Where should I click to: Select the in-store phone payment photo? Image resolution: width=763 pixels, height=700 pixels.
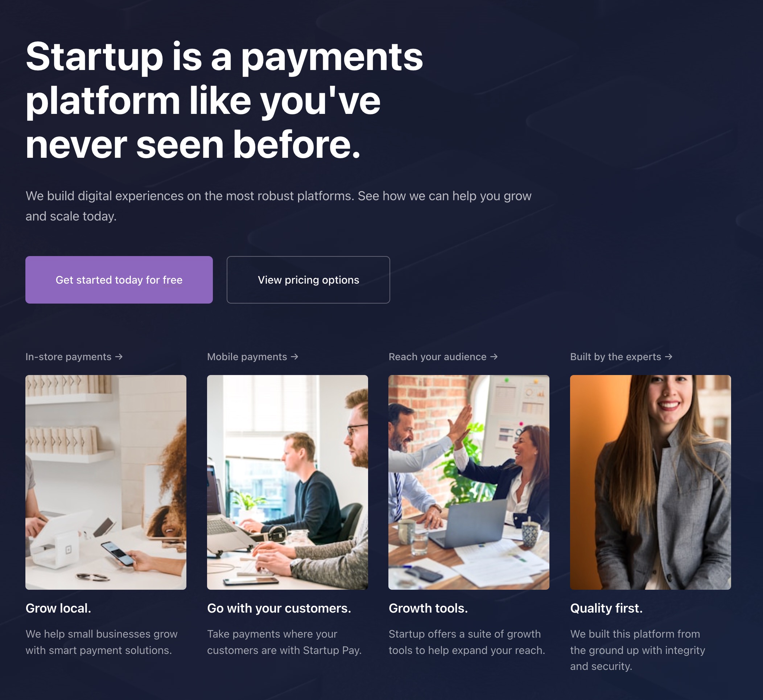click(x=106, y=482)
